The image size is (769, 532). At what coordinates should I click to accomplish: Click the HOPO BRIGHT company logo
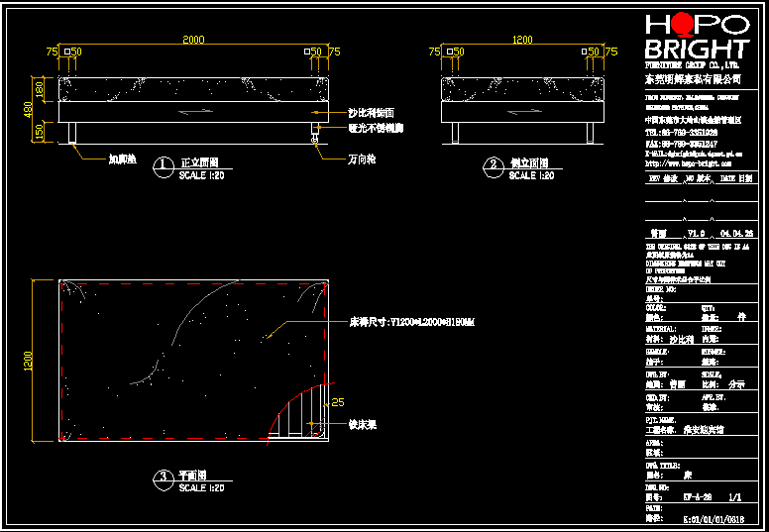697,37
